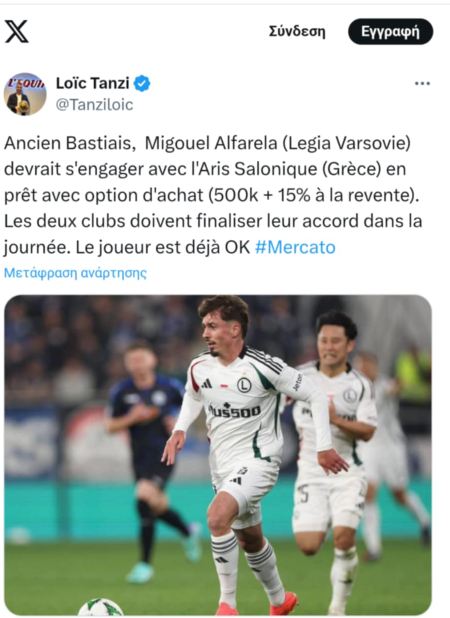This screenshot has height=618, width=450.
Task: Click the football at the photo's bottom
Action: click(100, 607)
